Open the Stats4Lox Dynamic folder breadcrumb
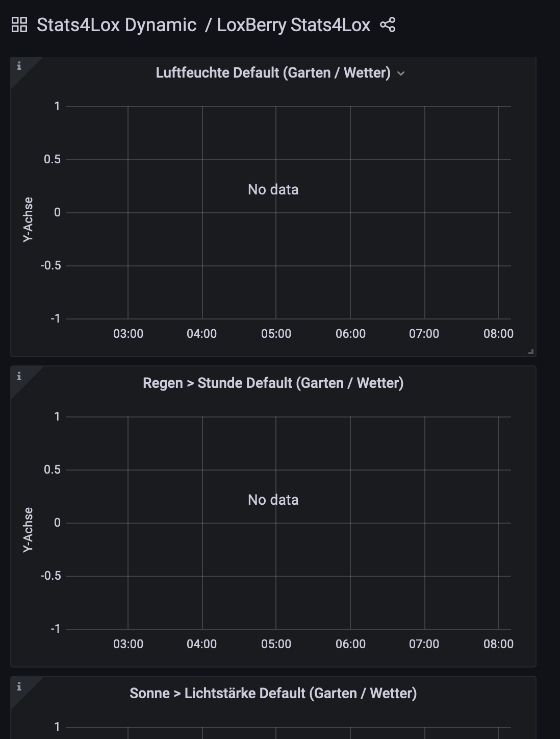 click(116, 24)
